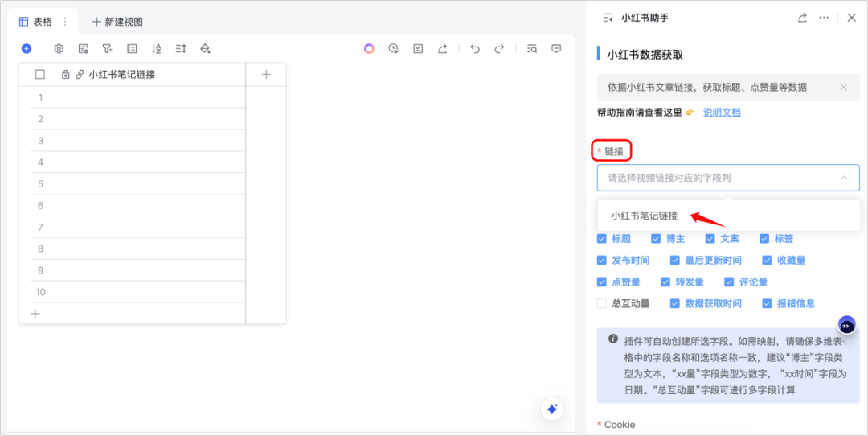Uncheck the 收藏量 checkbox
868x436 pixels.
point(767,261)
